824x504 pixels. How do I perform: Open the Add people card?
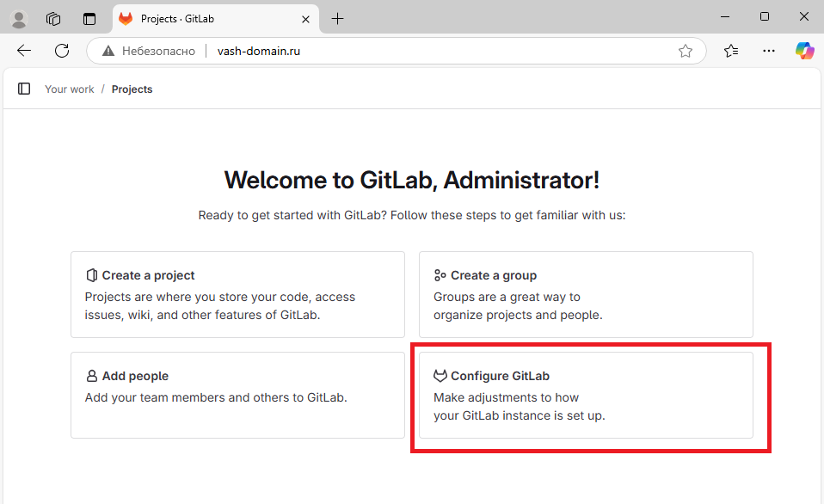237,395
